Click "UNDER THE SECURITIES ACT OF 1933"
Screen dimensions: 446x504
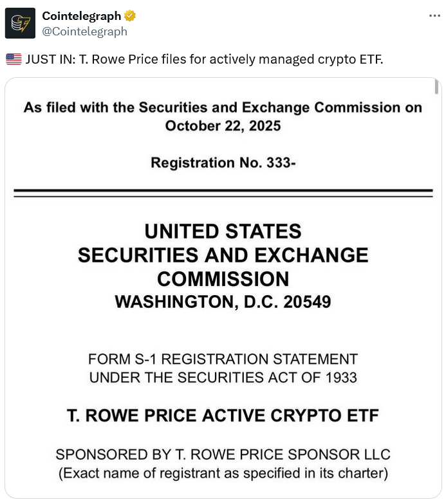pos(223,377)
